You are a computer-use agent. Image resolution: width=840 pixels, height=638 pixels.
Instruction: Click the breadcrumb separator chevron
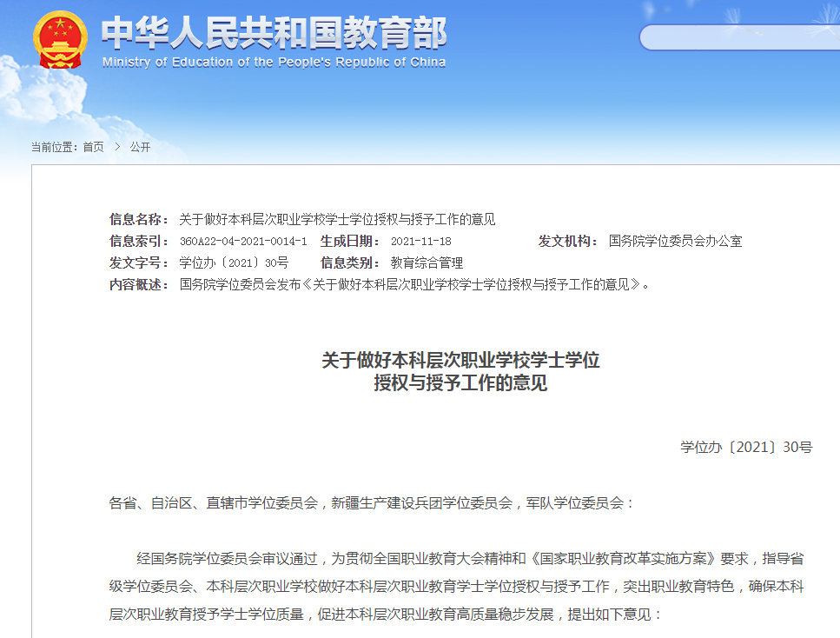point(116,147)
